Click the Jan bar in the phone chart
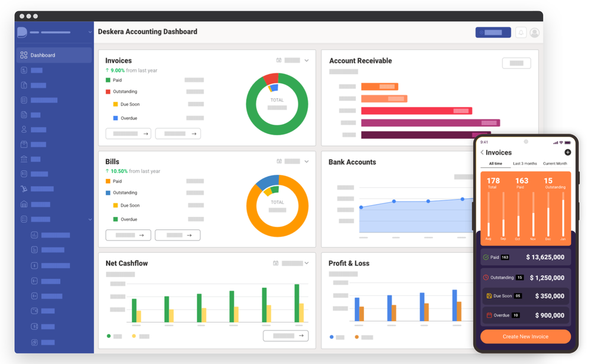Screen dimensions: 591x364 tap(563, 214)
